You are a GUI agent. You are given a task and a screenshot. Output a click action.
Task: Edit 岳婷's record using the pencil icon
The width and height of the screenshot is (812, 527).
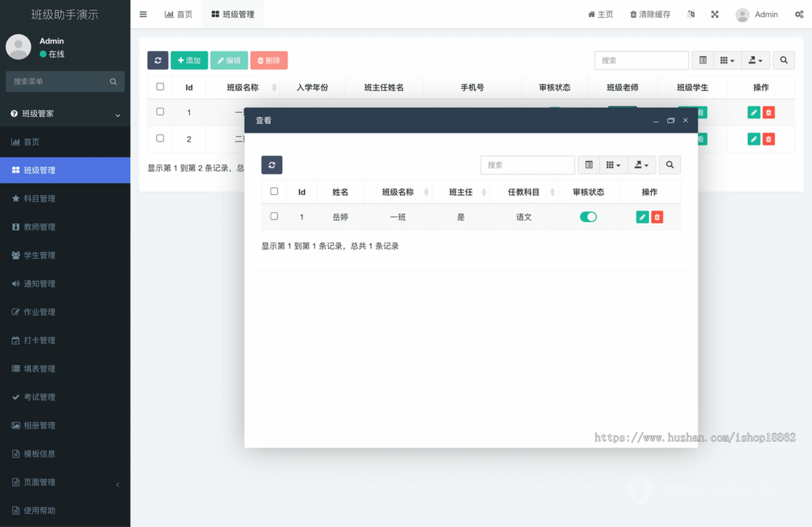point(641,217)
